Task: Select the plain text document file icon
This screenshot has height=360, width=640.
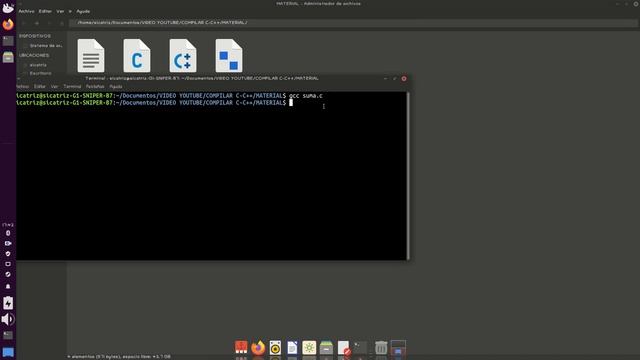Action: (91, 56)
